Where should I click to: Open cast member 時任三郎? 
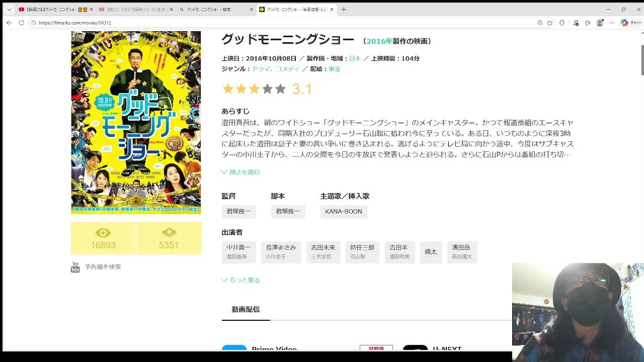click(x=362, y=252)
